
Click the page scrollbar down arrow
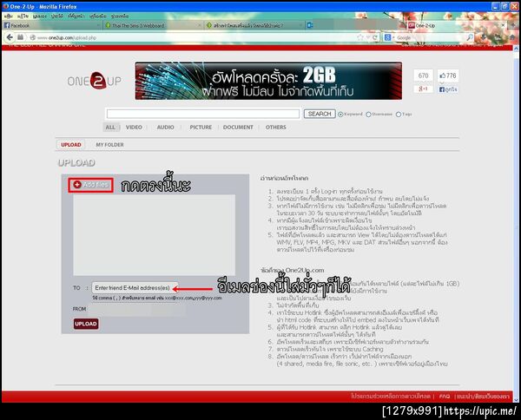pyautogui.click(x=517, y=400)
